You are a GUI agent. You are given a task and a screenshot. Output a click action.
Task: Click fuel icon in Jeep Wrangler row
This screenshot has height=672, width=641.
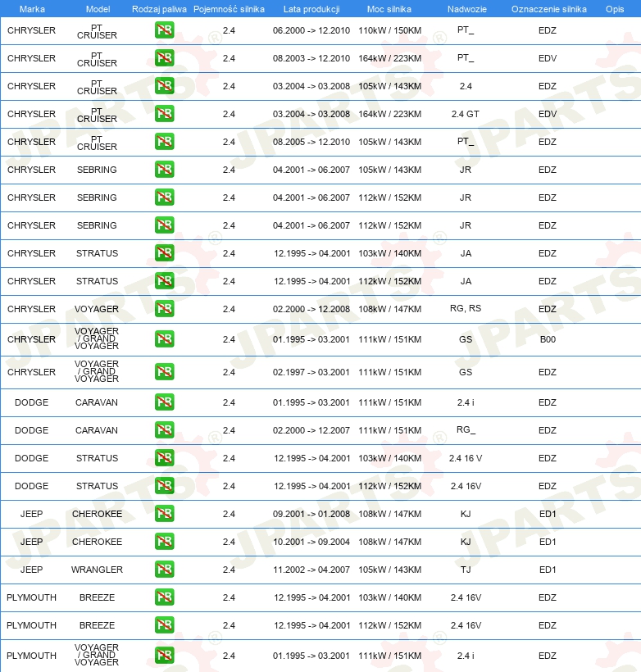(x=165, y=569)
